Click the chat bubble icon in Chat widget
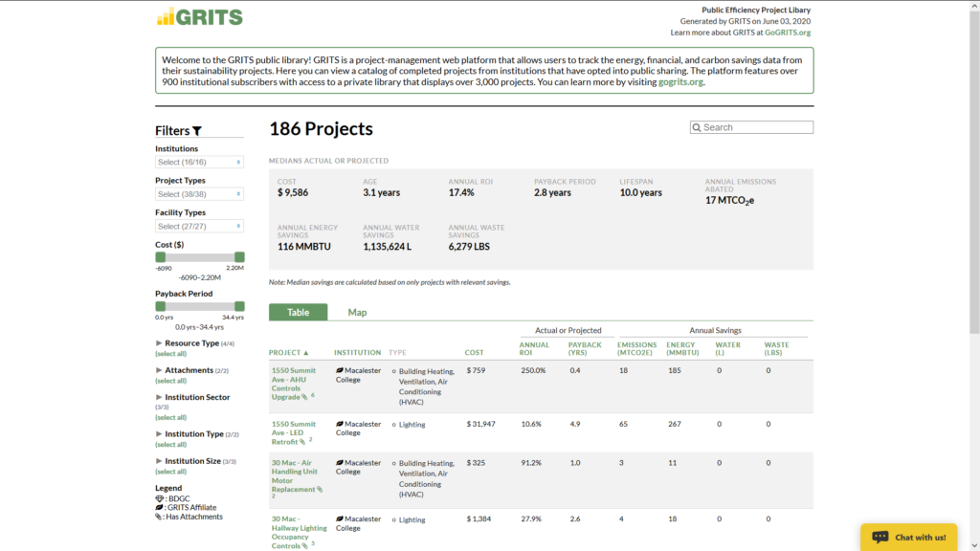The image size is (980, 551). [x=880, y=537]
